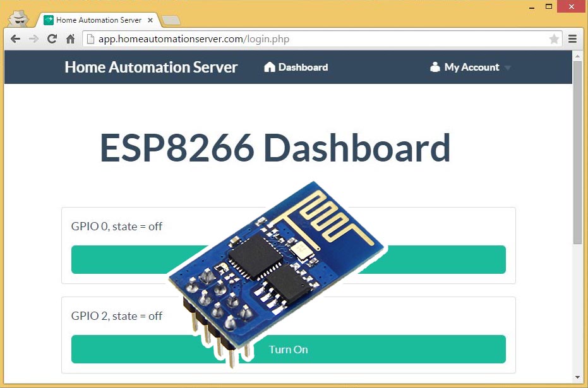Click the browser Forward arrow
This screenshot has width=588, height=388.
(34, 39)
